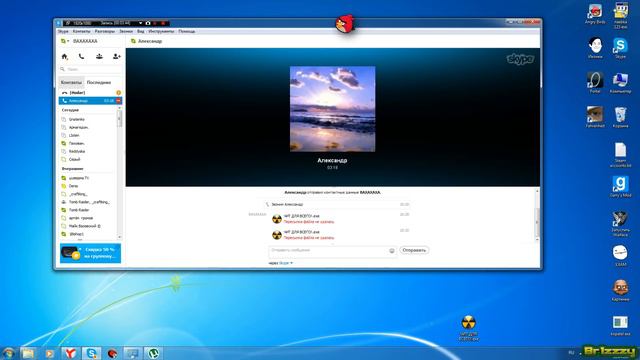The width and height of the screenshot is (640, 360).
Task: Open the radioactive exe file on desktop
Action: [x=469, y=328]
